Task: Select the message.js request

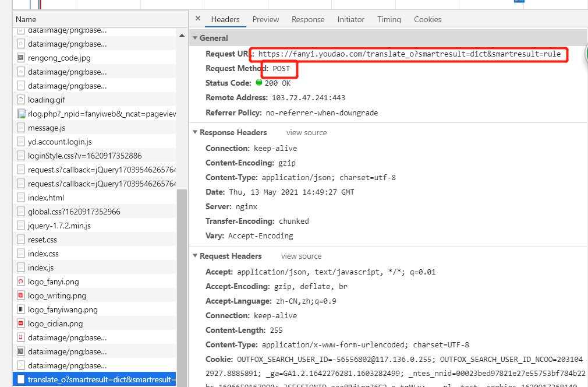Action: coord(94,128)
